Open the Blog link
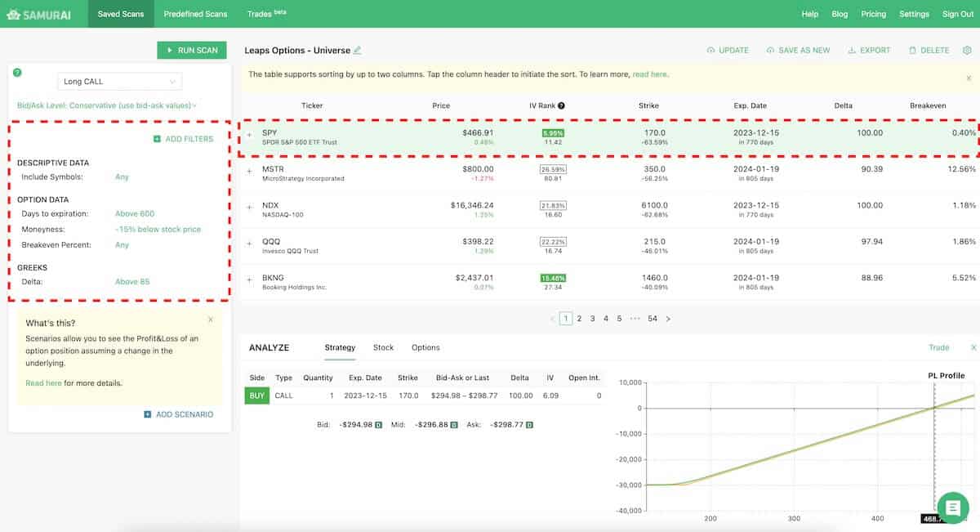 840,14
